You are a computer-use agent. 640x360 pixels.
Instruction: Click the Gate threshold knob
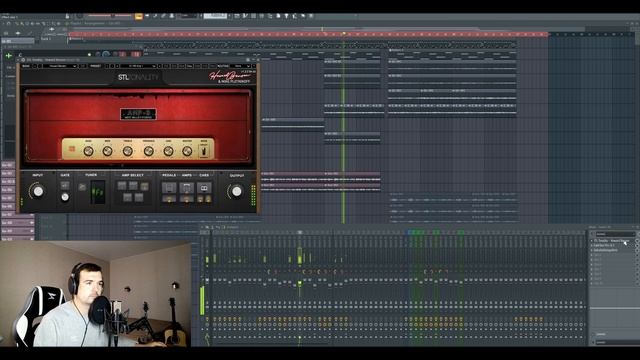(65, 198)
